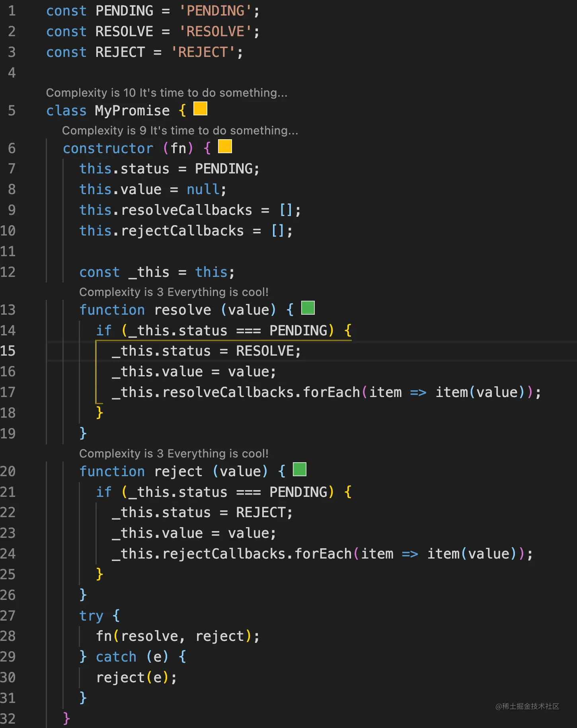The image size is (577, 728).
Task: Click resolveCallbacks on line 9
Action: coord(187,210)
